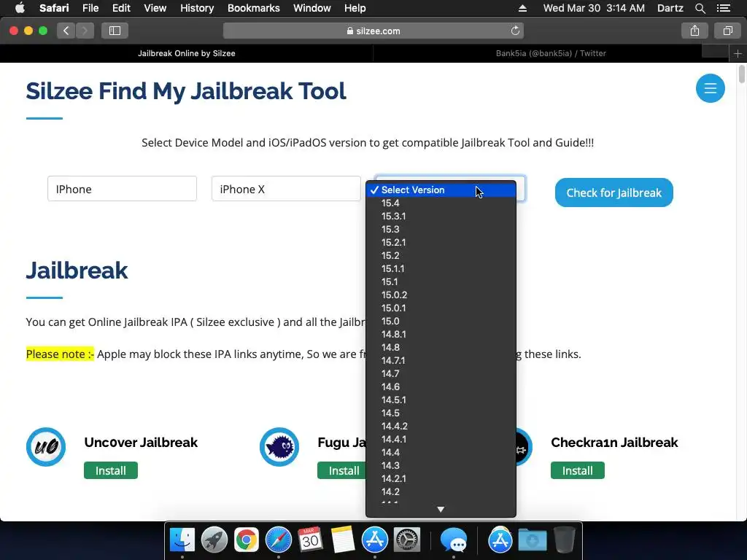Select version 15.4 from the list

(441, 203)
